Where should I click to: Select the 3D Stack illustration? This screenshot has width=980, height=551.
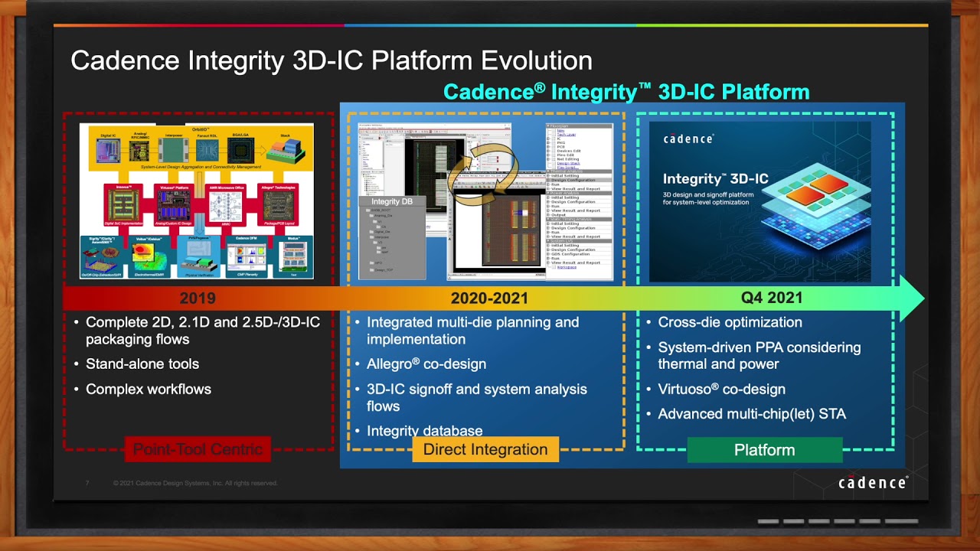[x=286, y=151]
